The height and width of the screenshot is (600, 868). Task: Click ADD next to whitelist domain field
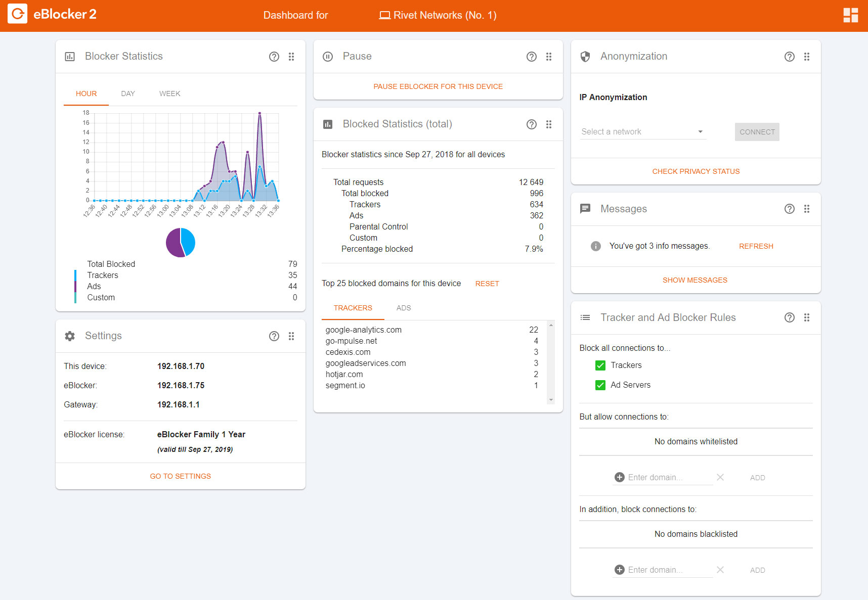[757, 478]
